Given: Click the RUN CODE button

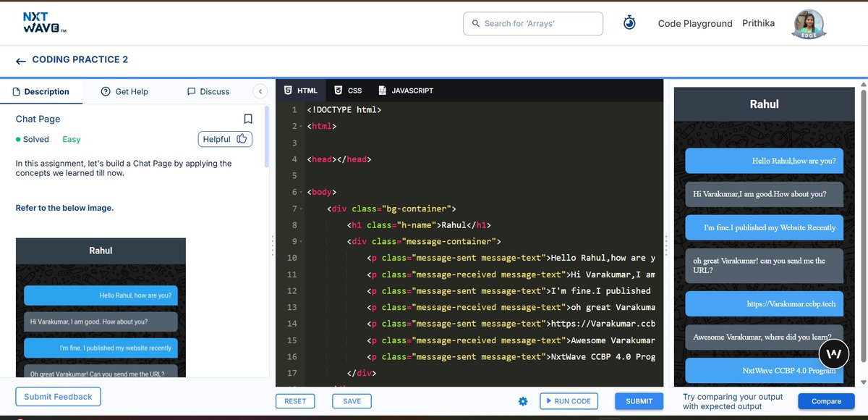Looking at the screenshot, I should [x=569, y=401].
